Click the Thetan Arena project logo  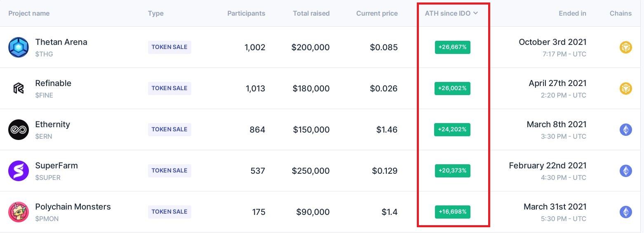(19, 47)
